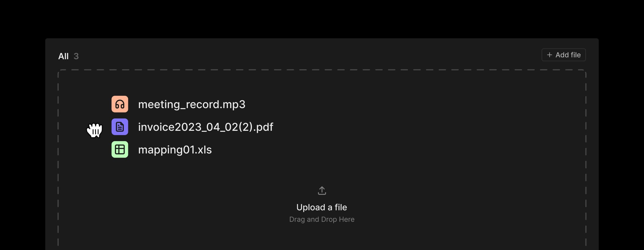Click the orange headphones audio file icon
644x250 pixels.
tap(120, 104)
